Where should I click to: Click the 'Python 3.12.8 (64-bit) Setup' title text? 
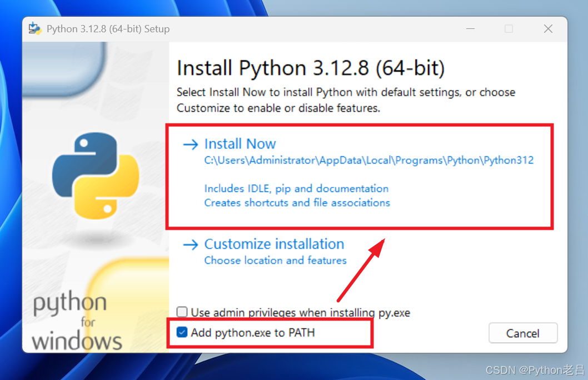(x=108, y=29)
